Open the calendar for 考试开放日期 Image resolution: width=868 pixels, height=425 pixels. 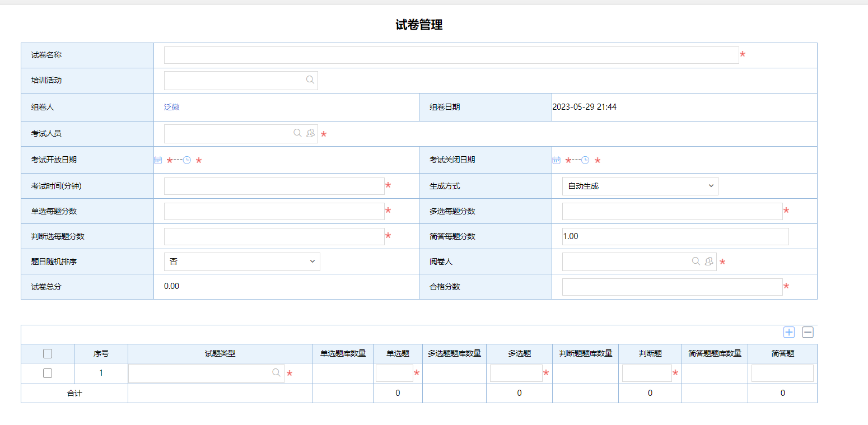pyautogui.click(x=158, y=160)
